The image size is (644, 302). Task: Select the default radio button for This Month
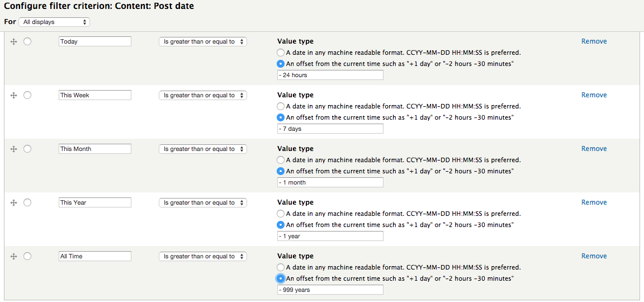pos(27,149)
